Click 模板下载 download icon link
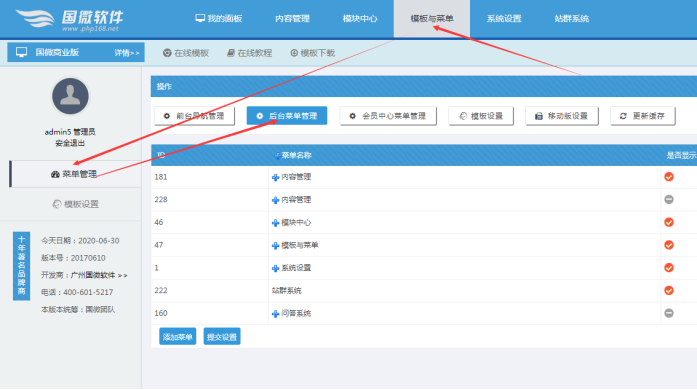 click(x=312, y=53)
